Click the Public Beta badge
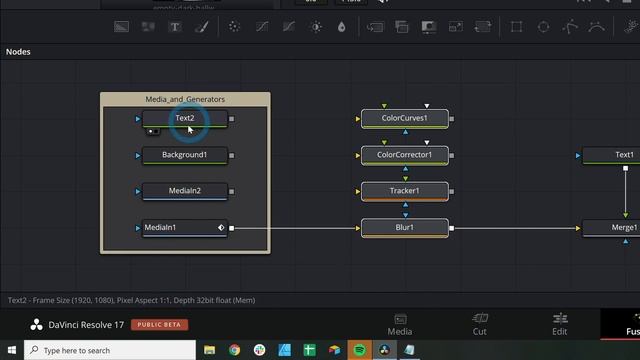Screen dimensions: 640x360 coord(160,324)
